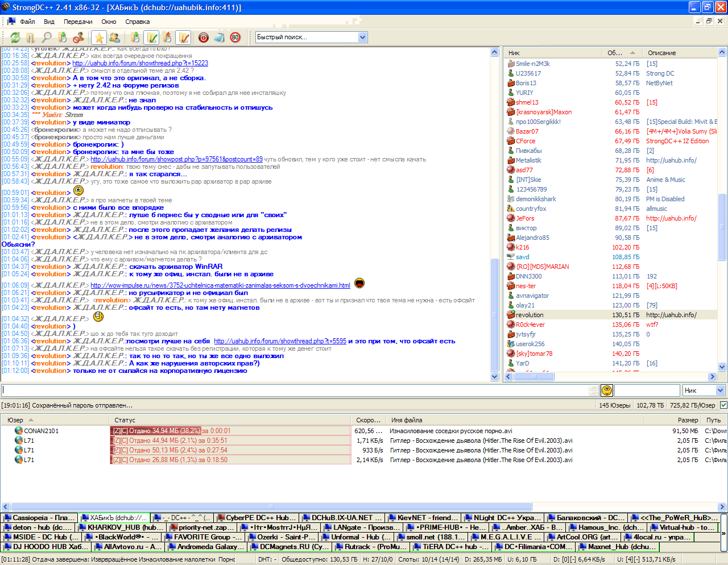This screenshot has width=728, height=565.
Task: Switch to the Cassiopeia hub tab
Action: [x=39, y=518]
